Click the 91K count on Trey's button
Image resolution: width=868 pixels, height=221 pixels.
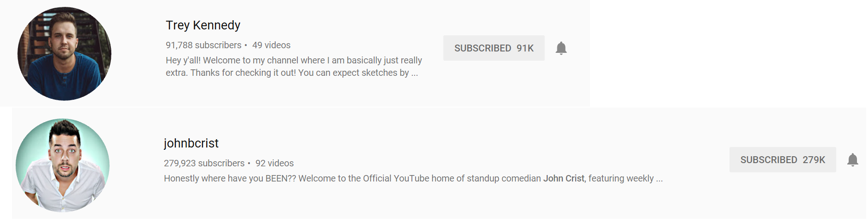coord(525,48)
